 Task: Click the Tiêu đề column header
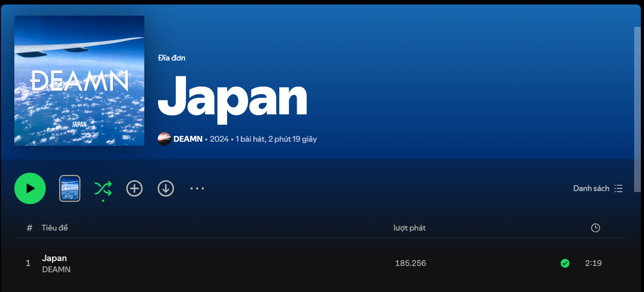coord(55,228)
